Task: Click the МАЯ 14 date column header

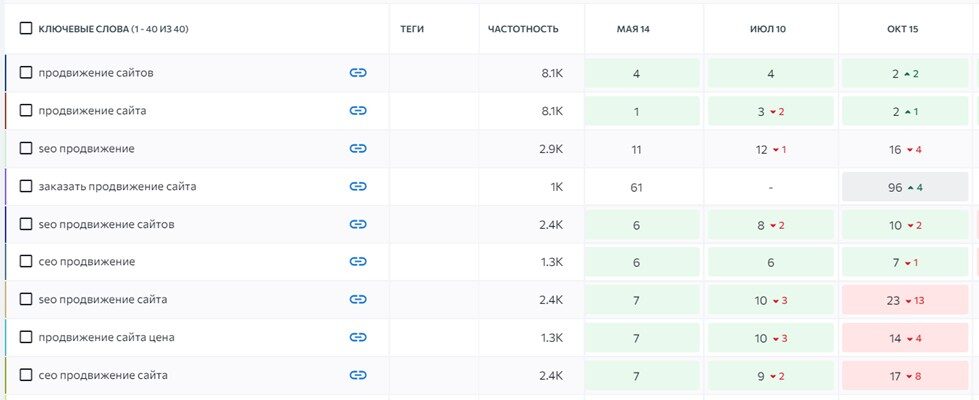Action: click(x=636, y=29)
